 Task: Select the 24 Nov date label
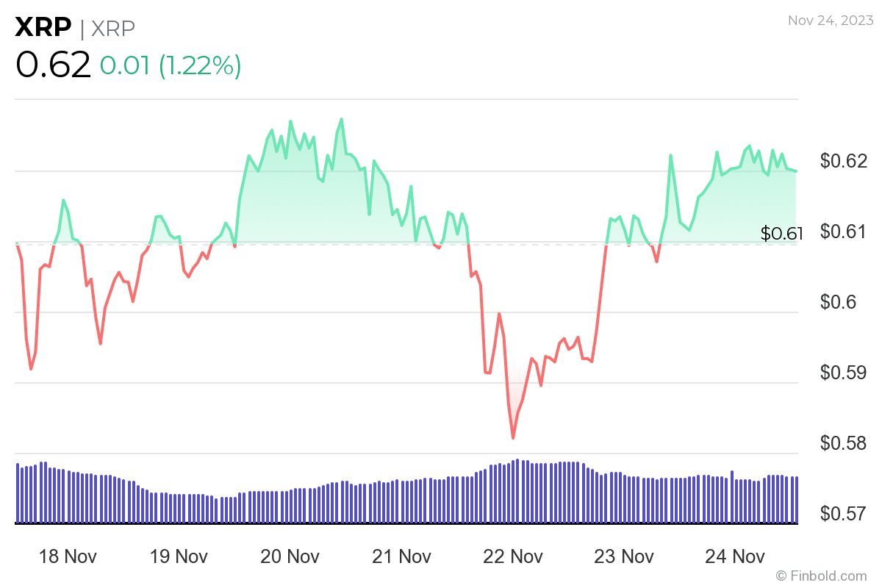click(735, 556)
